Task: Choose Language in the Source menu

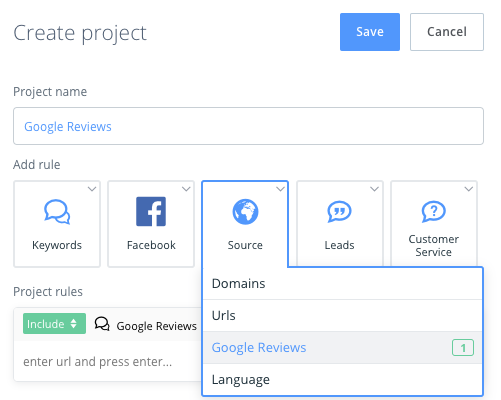Action: coord(343,379)
